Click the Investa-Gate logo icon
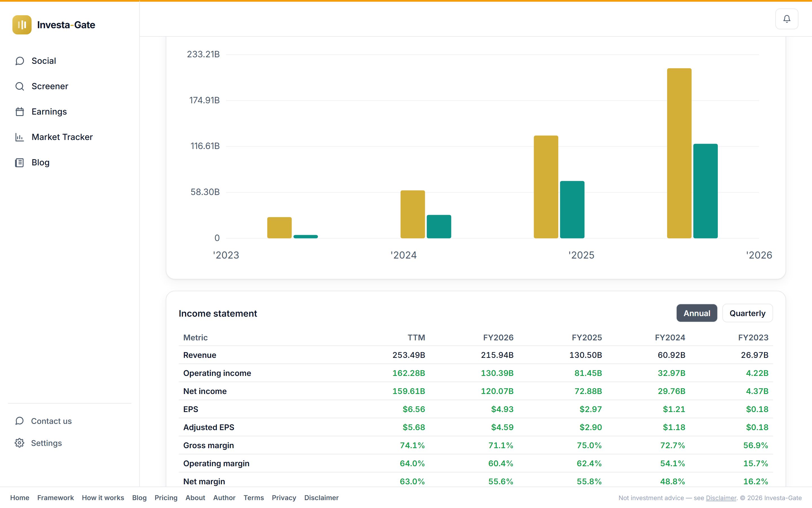The height and width of the screenshot is (508, 812). pyautogui.click(x=22, y=25)
